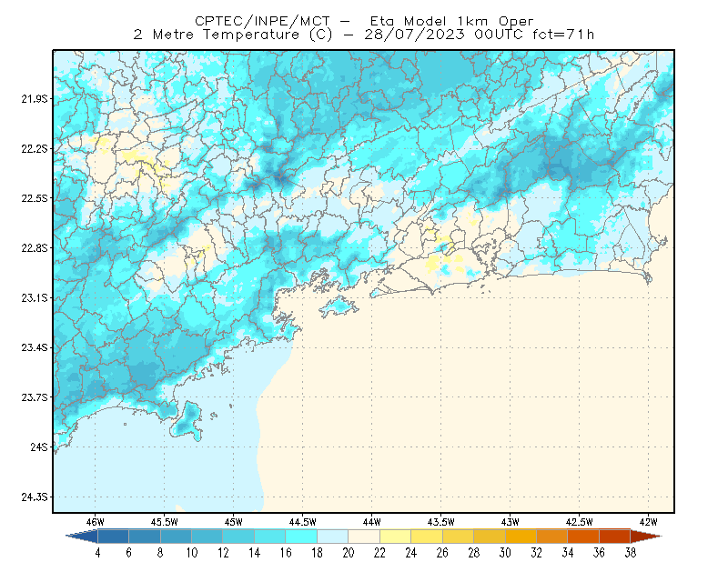Click the "22.5S" latitude label
The width and height of the screenshot is (728, 562).
point(35,198)
